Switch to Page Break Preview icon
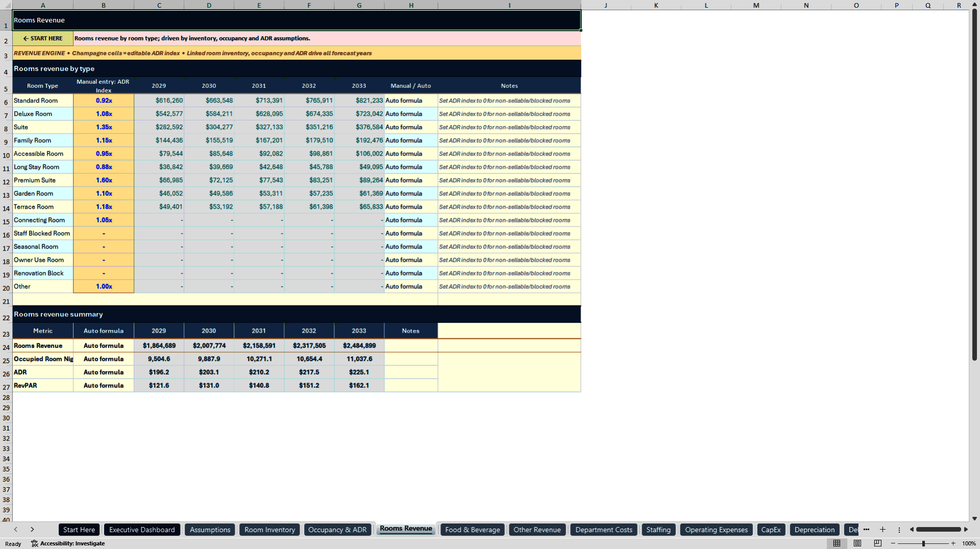Screen dimensions: 980x549 point(878,543)
